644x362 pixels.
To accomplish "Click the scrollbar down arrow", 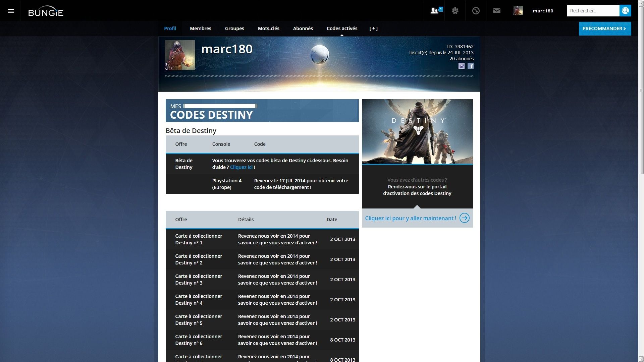I will (x=641, y=359).
